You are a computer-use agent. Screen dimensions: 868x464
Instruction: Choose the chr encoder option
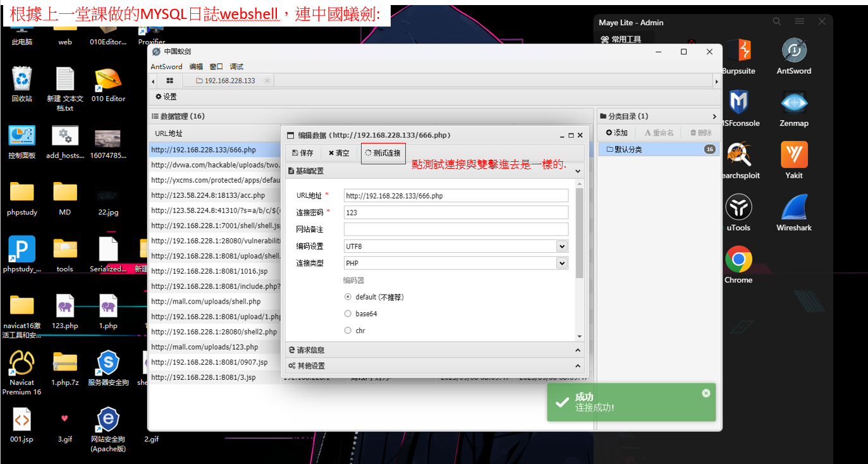(348, 331)
